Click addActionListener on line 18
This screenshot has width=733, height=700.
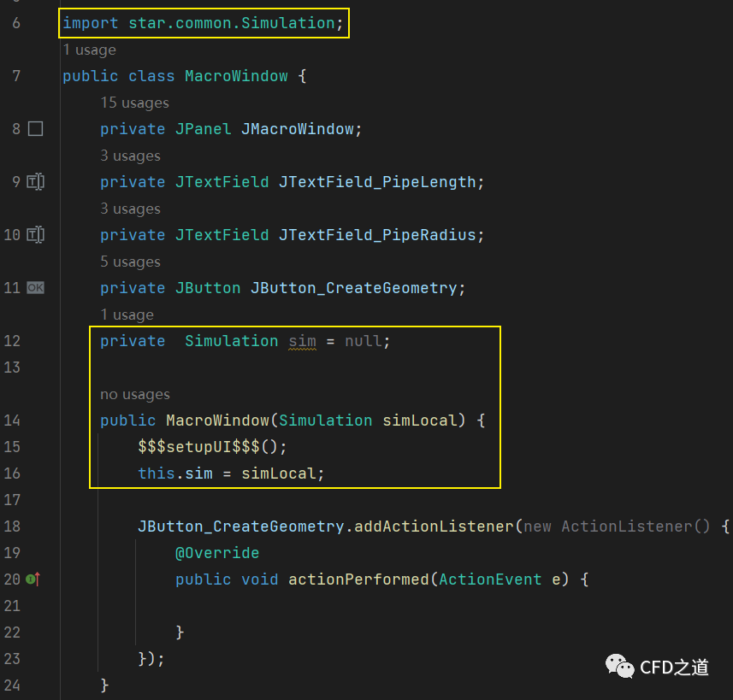coord(434,526)
